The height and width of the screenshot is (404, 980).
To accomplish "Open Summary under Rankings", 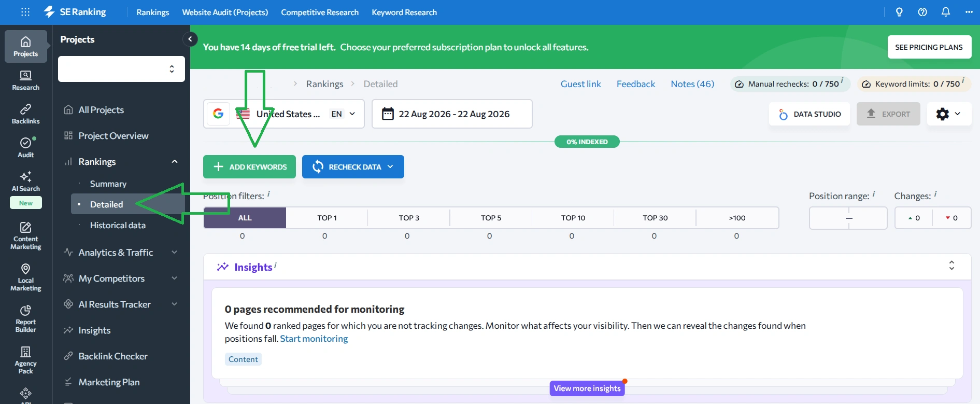I will point(108,184).
